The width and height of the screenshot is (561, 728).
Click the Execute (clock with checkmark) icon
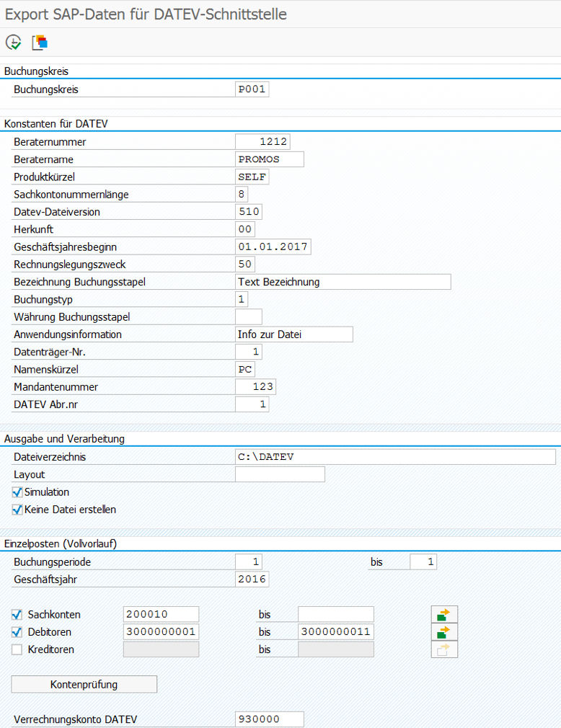coord(13,43)
